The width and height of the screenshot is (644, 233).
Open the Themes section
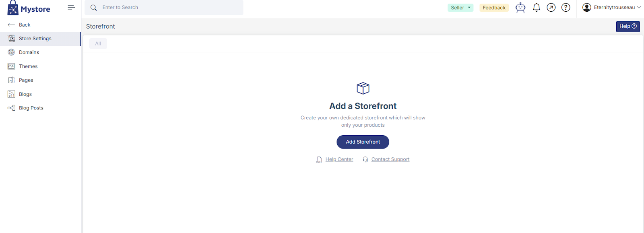point(28,66)
